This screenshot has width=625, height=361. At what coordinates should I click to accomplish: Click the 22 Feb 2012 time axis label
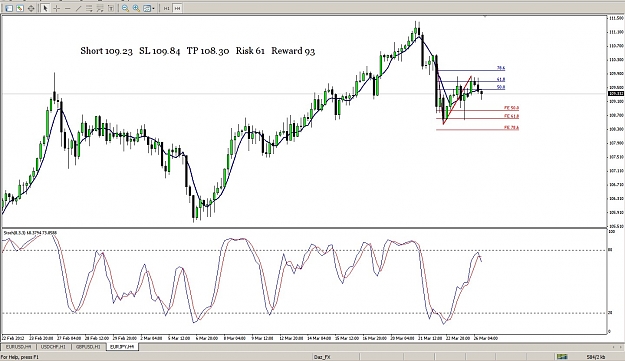[x=14, y=338]
